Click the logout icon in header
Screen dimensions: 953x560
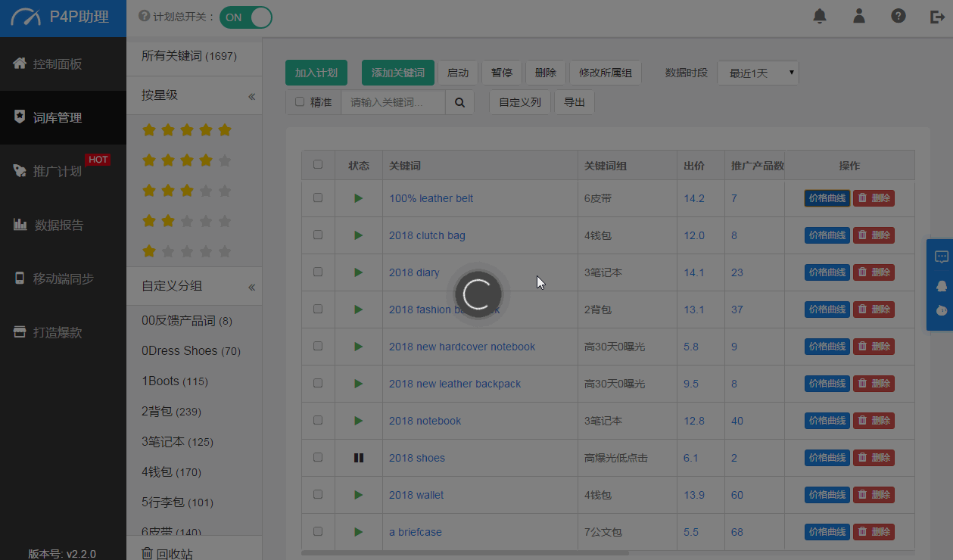pyautogui.click(x=937, y=16)
